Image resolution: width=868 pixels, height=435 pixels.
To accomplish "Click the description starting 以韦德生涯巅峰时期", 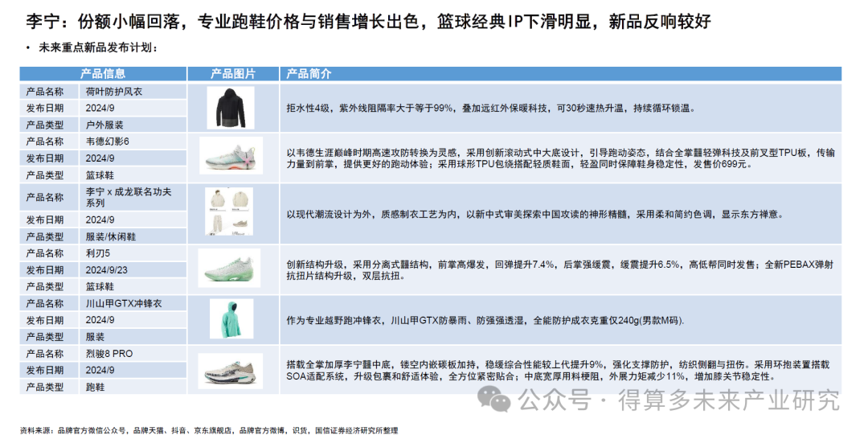I will point(560,158).
